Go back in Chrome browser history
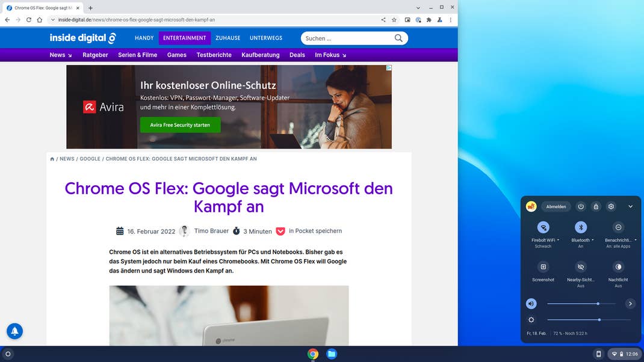The image size is (644, 362). (7, 20)
